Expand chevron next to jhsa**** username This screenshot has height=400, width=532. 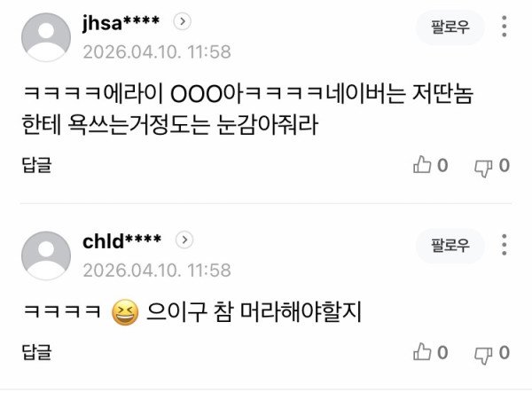click(x=183, y=21)
